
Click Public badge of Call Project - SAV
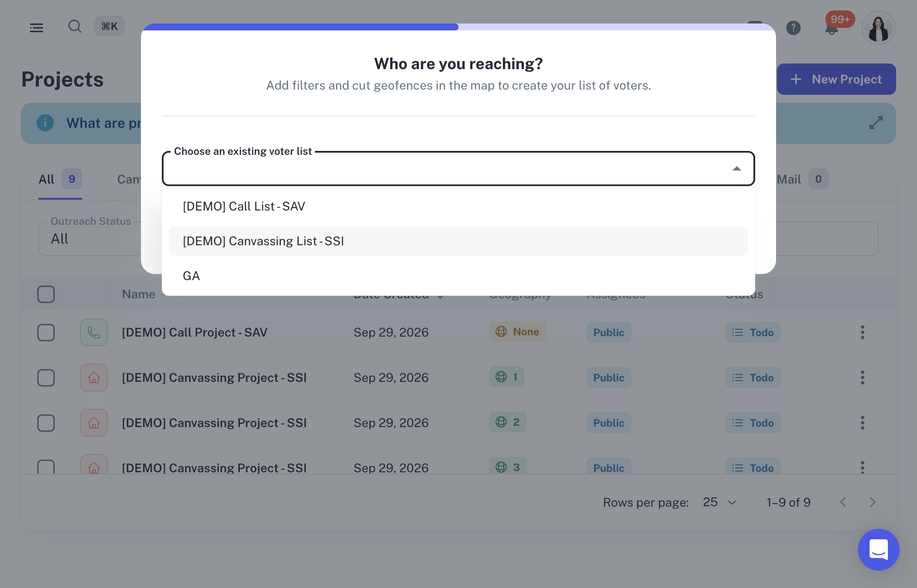[609, 333]
